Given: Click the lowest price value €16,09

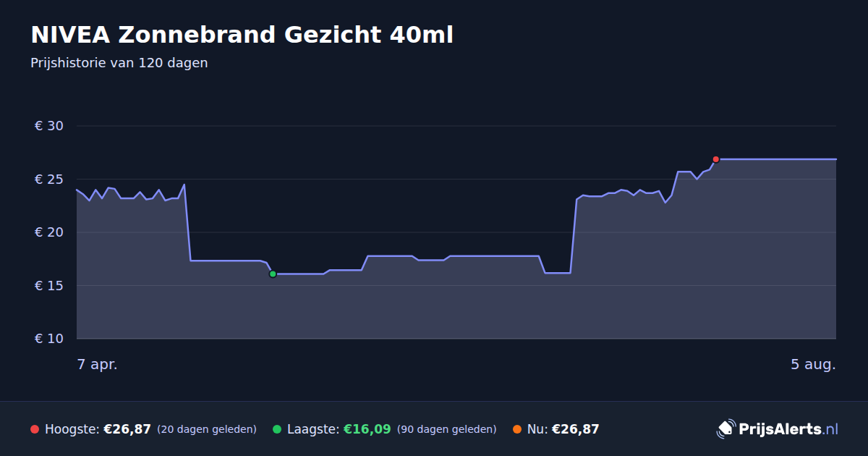Looking at the screenshot, I should coord(367,429).
